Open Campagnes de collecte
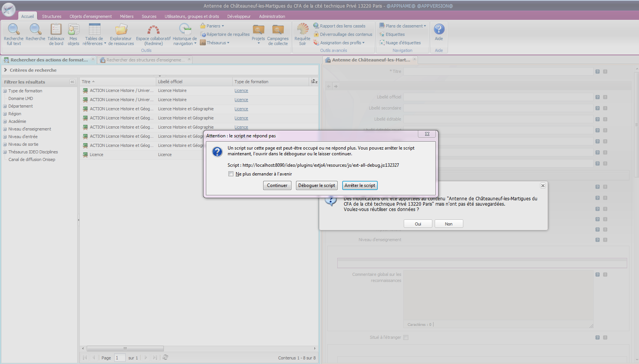639x364 pixels. point(278,34)
